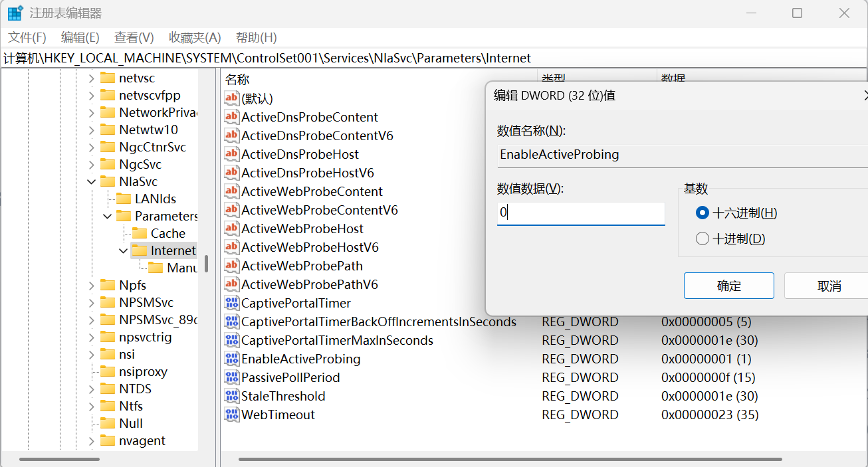Select the Decimal (十进制) radio button
Image resolution: width=868 pixels, height=467 pixels.
coord(703,239)
